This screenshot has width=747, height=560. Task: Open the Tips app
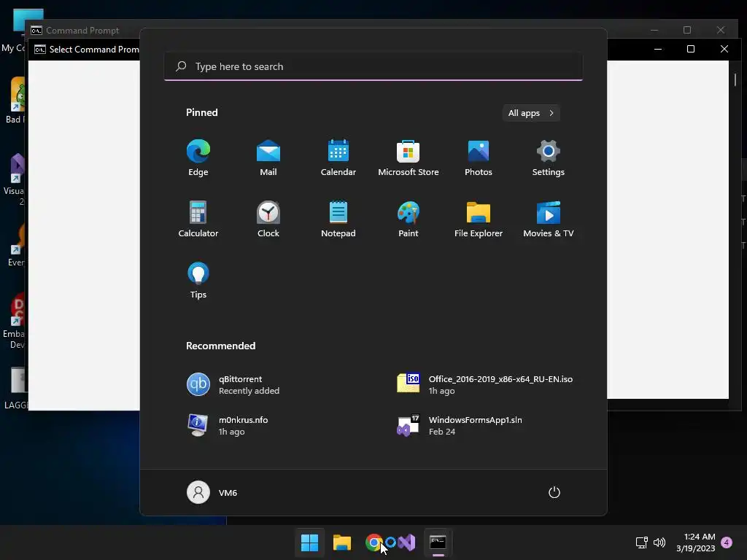198,281
